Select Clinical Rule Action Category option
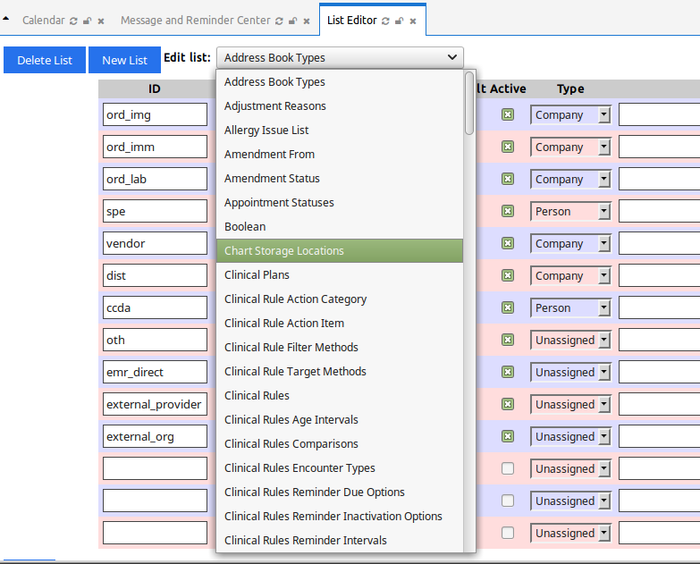 [x=340, y=299]
